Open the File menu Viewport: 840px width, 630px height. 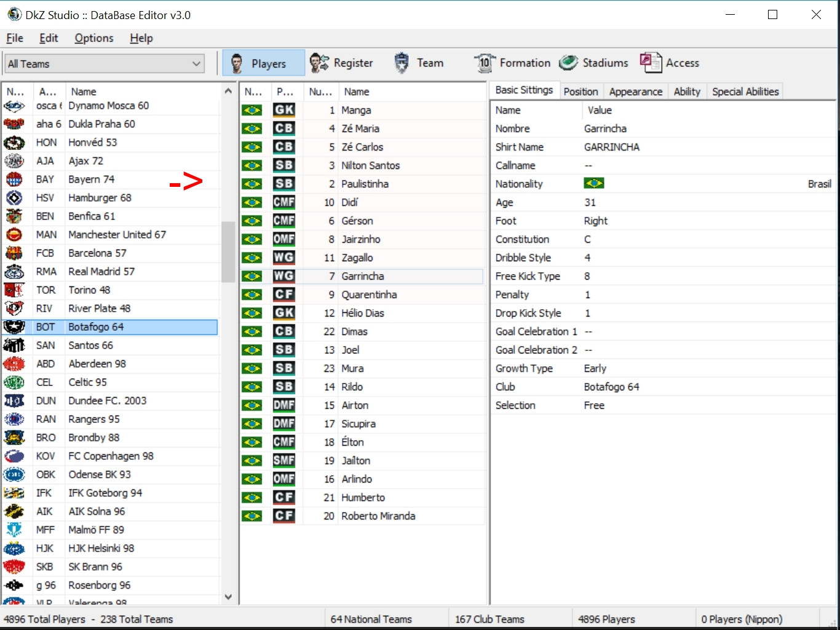(15, 38)
